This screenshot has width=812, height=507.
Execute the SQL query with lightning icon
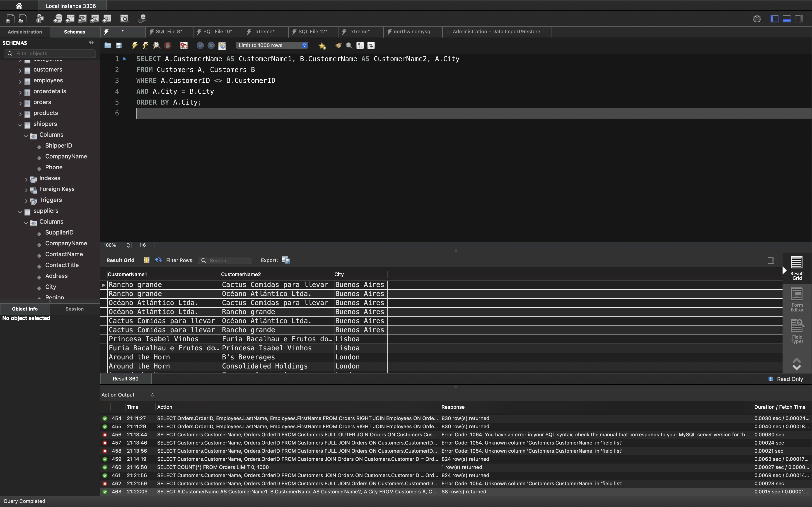tap(135, 45)
